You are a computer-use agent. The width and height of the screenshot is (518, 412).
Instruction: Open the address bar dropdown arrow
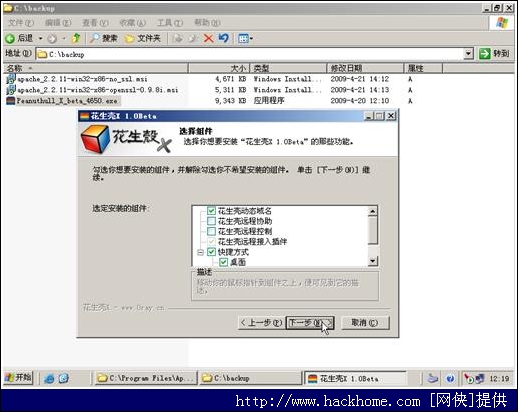(x=468, y=53)
